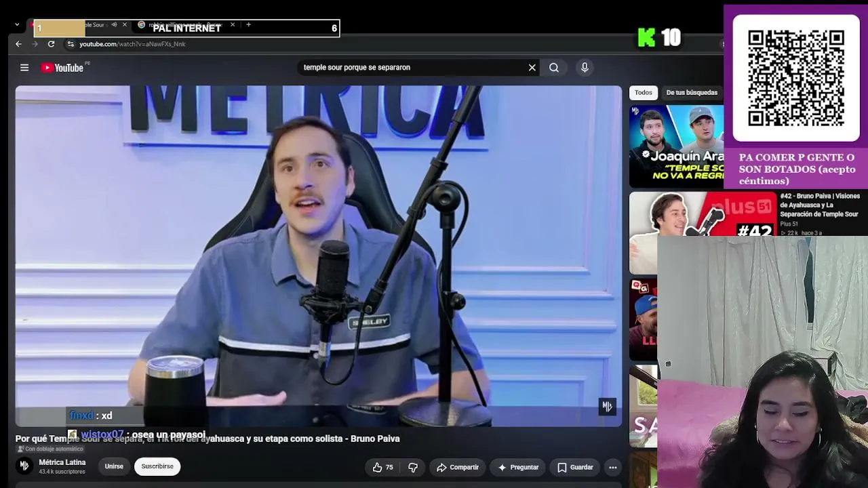Go to the YouTube home logo

coord(62,68)
